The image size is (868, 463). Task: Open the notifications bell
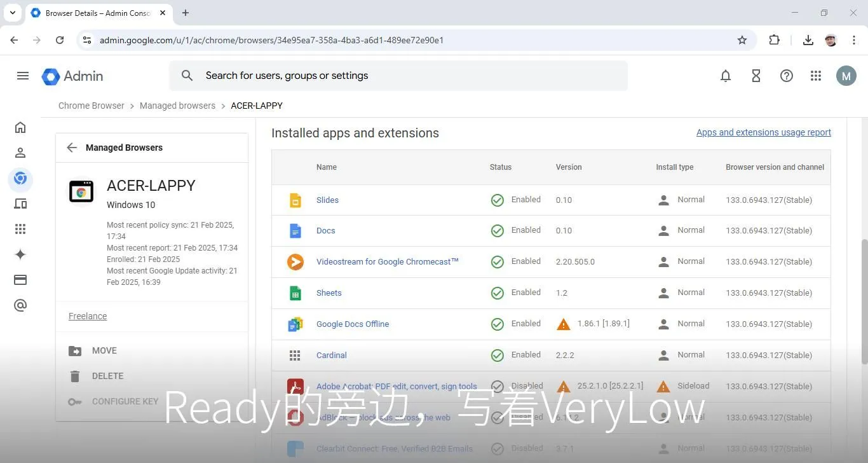pos(726,76)
